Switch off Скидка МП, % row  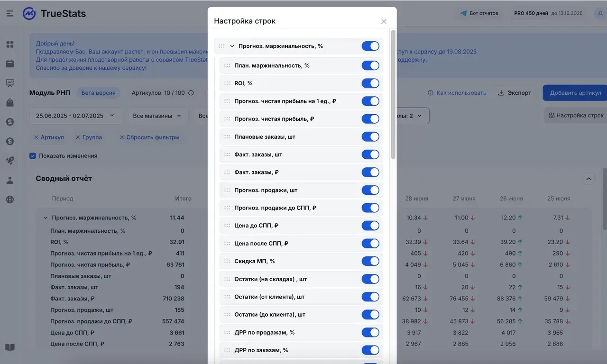tap(370, 261)
